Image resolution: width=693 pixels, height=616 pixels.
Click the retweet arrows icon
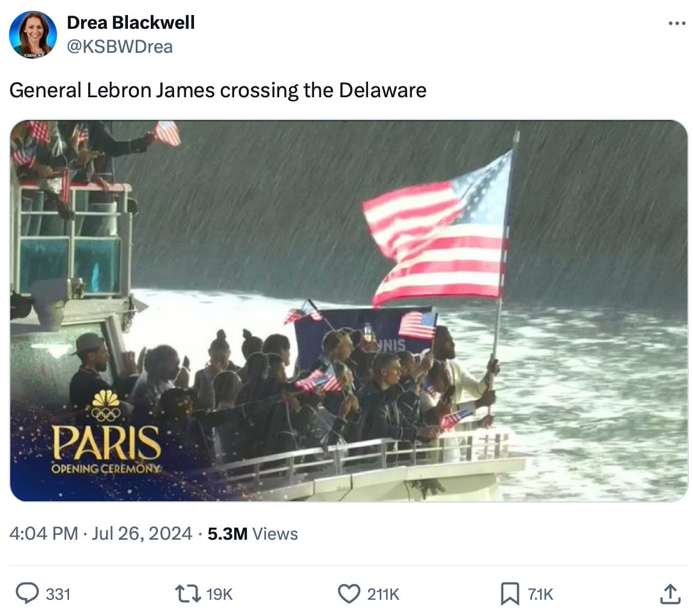click(x=188, y=594)
